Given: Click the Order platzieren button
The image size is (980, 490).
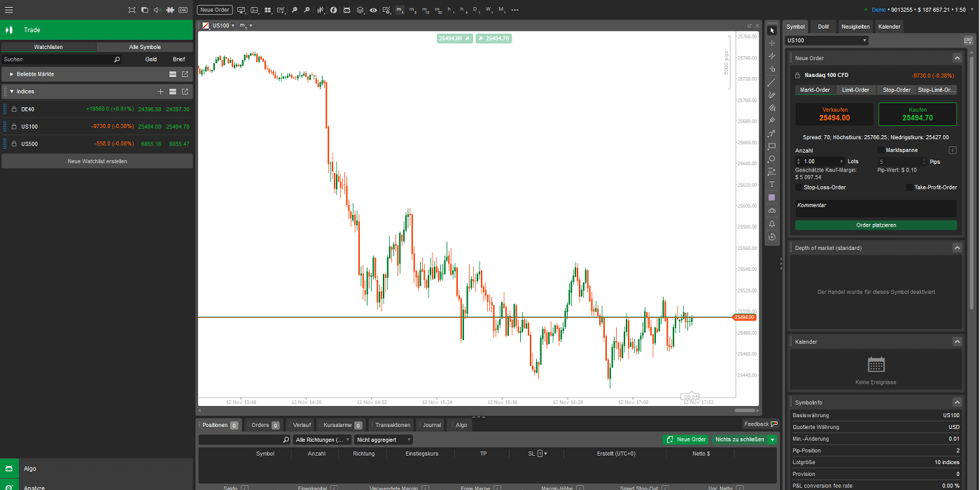Looking at the screenshot, I should coord(876,225).
